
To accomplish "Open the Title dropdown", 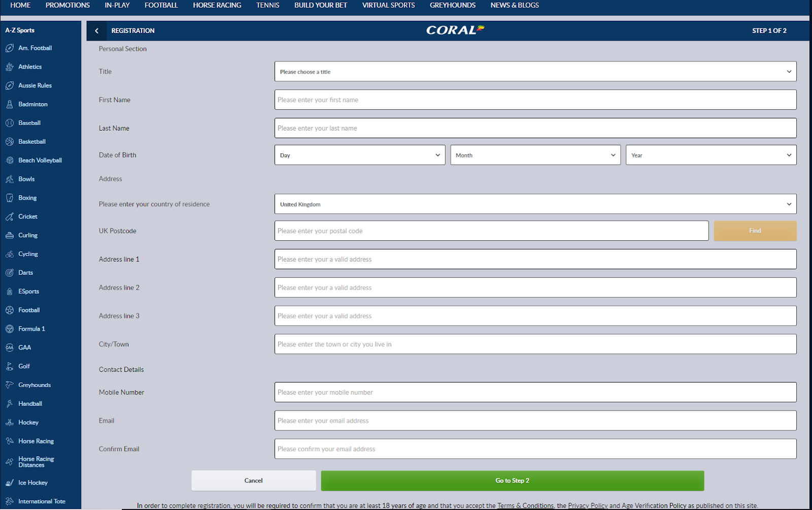I will [535, 72].
